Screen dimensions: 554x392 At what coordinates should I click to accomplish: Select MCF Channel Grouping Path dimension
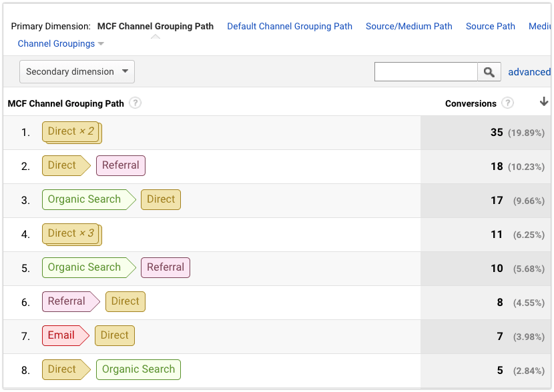point(156,26)
